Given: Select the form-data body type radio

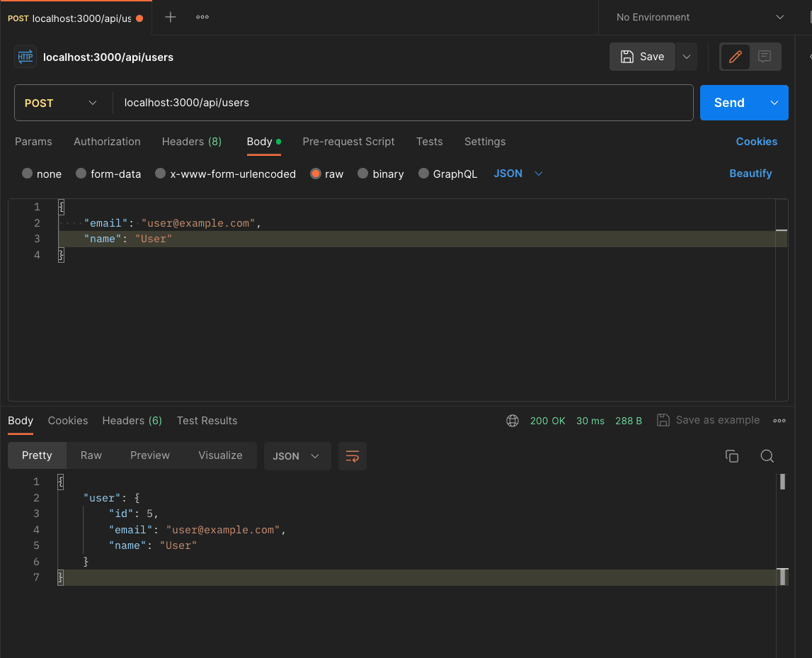Looking at the screenshot, I should click(x=81, y=174).
